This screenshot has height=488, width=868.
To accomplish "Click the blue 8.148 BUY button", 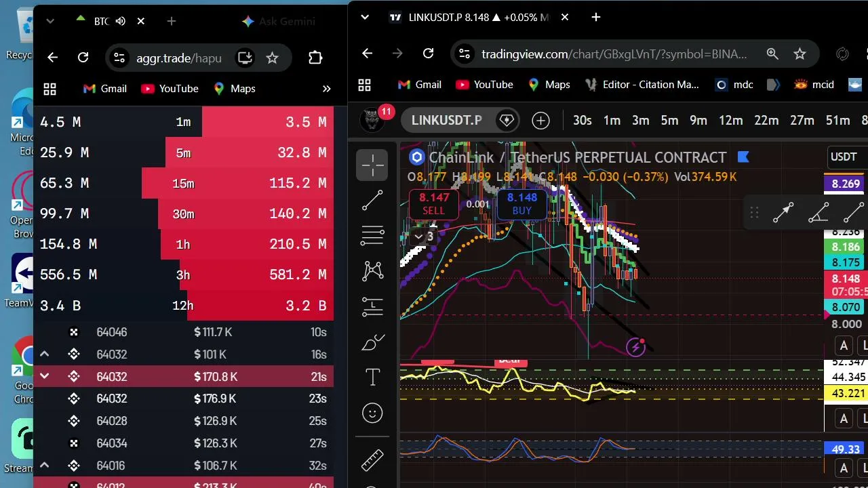I will tap(522, 203).
